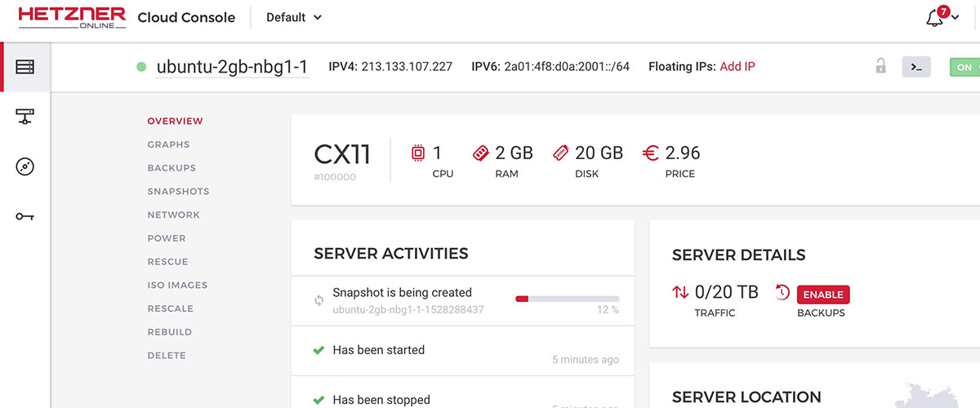Edit the server name ubuntu-2gb-nbg1-1
Screen dimensions: 980x408
(233, 67)
